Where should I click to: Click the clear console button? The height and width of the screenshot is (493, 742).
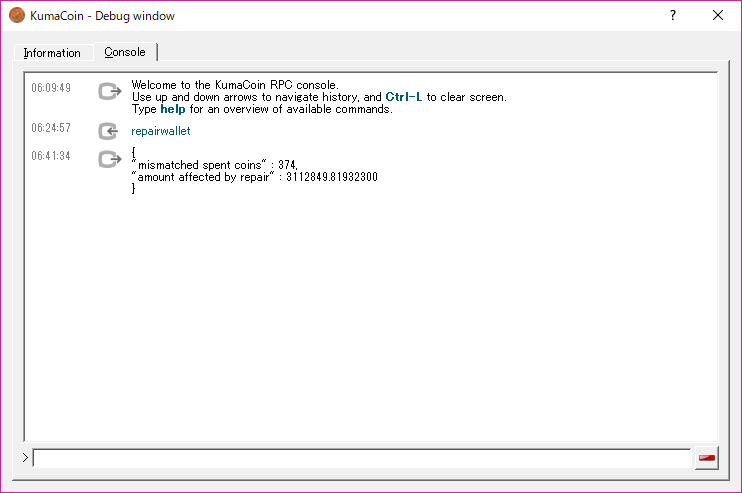click(x=706, y=458)
